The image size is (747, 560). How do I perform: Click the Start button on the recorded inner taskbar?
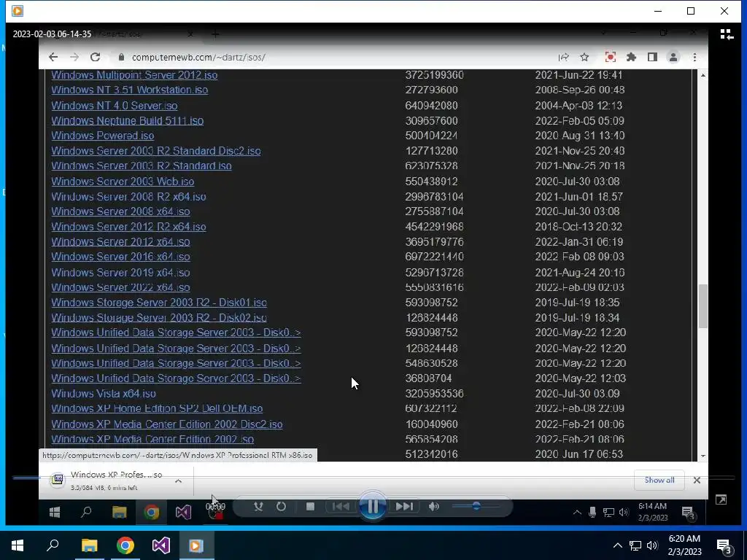pos(54,513)
